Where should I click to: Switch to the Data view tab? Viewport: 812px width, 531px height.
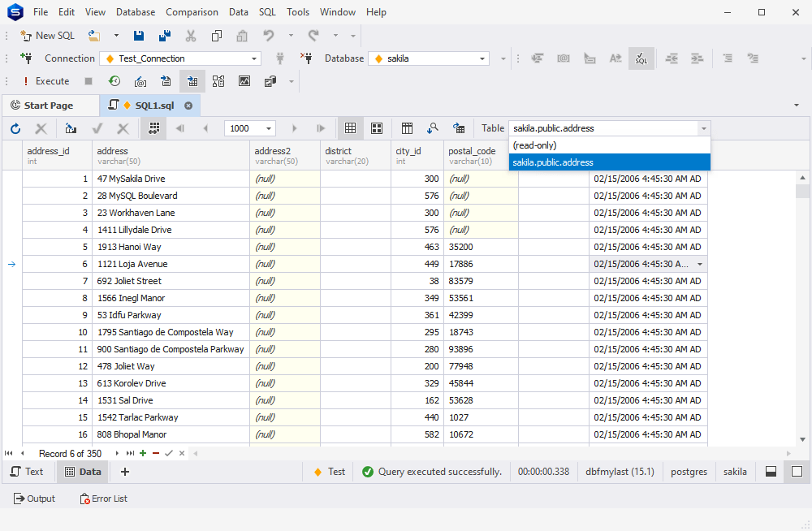coord(83,472)
